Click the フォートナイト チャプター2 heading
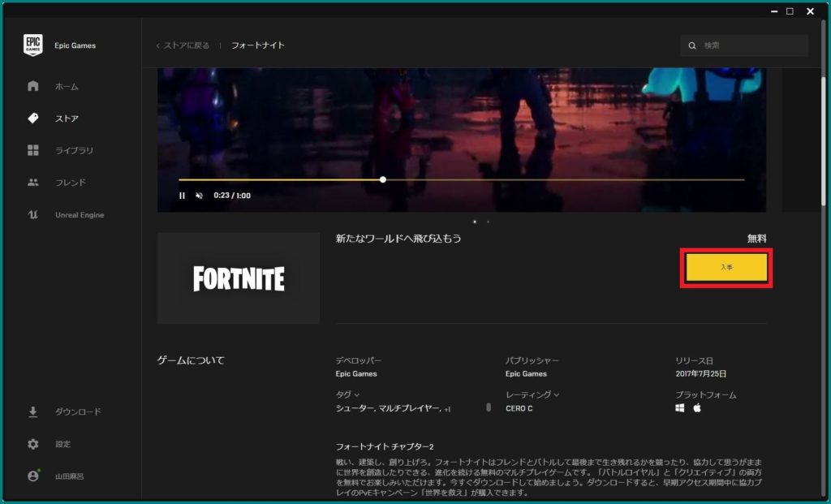 385,446
